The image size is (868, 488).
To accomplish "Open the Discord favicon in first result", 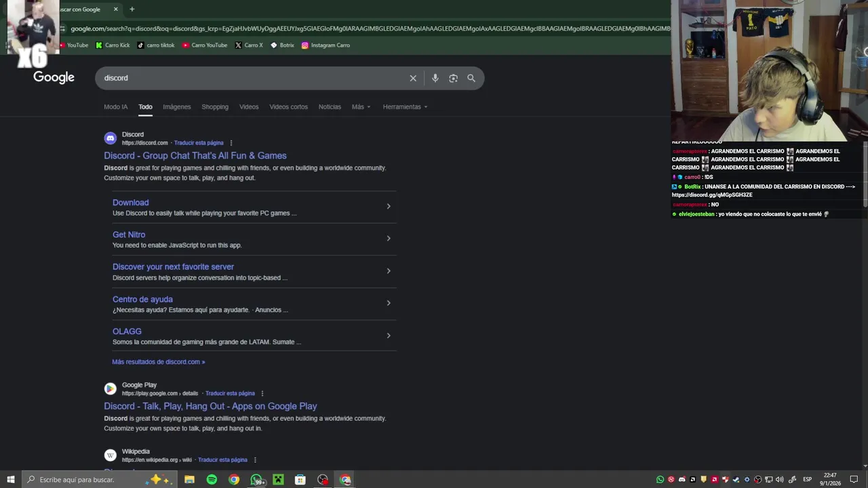I will [x=110, y=138].
